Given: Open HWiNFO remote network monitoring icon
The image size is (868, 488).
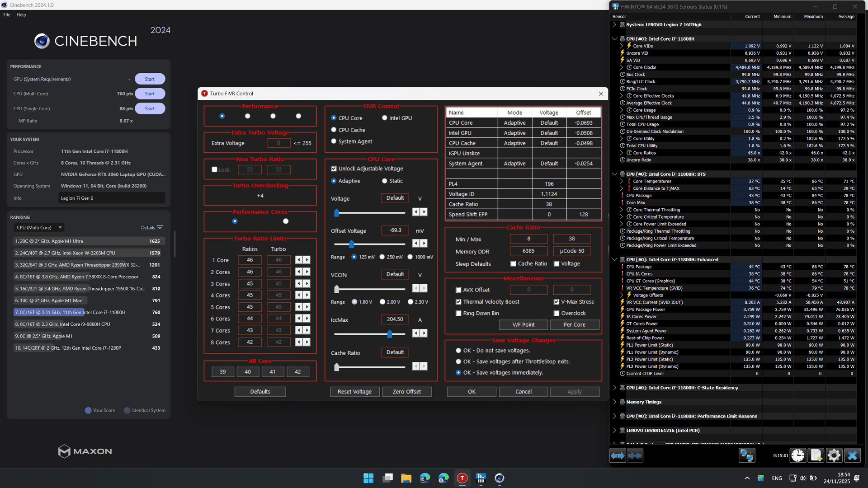Looking at the screenshot, I should pyautogui.click(x=747, y=455).
